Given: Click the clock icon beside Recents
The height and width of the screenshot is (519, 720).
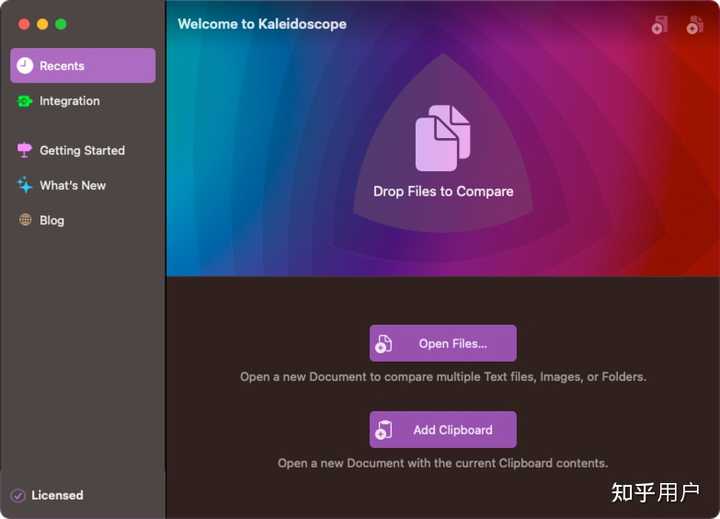Looking at the screenshot, I should [x=25, y=66].
